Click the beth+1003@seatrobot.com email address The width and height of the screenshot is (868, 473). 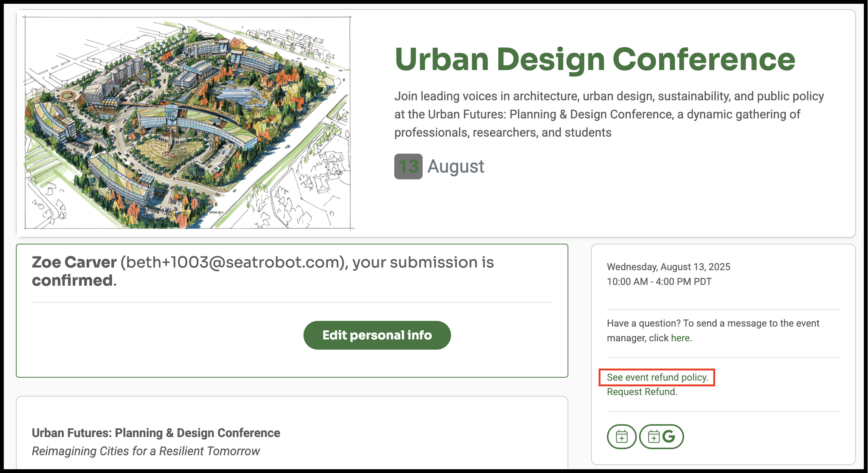click(x=232, y=262)
